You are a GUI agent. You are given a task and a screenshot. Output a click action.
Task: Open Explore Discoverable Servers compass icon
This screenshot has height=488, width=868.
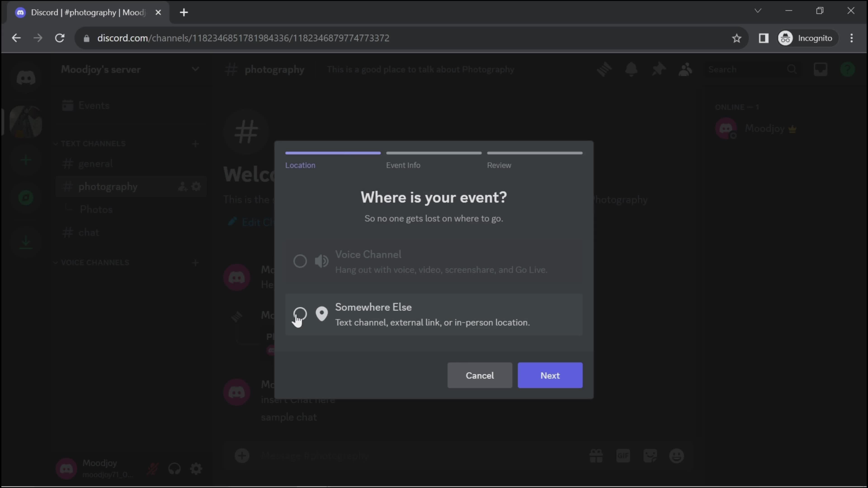[x=26, y=198]
